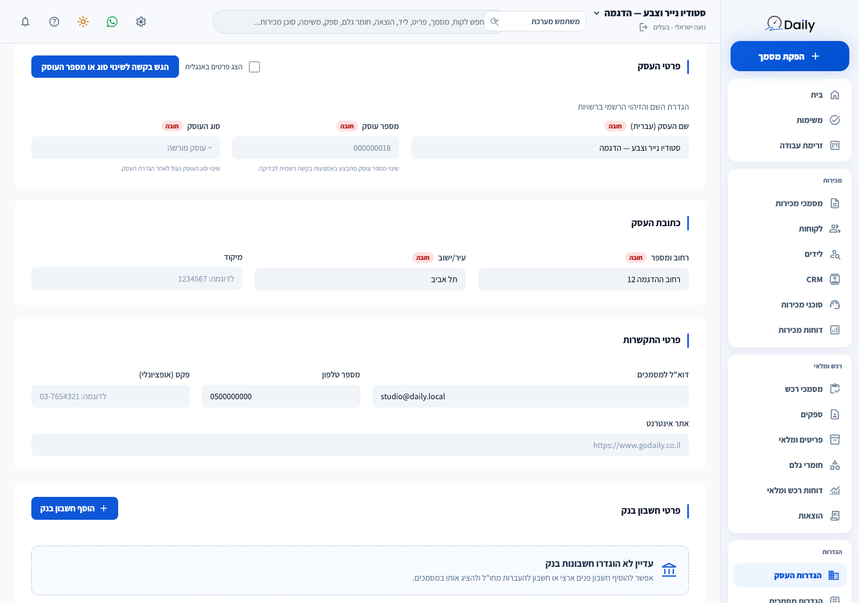Click the פרטי העסק section heading

point(659,66)
